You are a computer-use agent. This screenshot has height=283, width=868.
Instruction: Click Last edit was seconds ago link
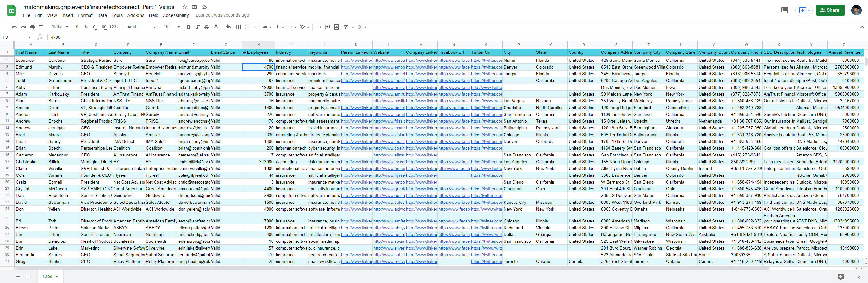[x=222, y=15]
